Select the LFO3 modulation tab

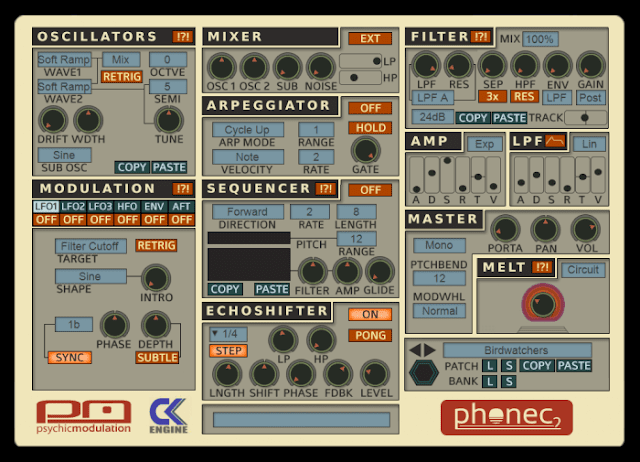pos(100,207)
